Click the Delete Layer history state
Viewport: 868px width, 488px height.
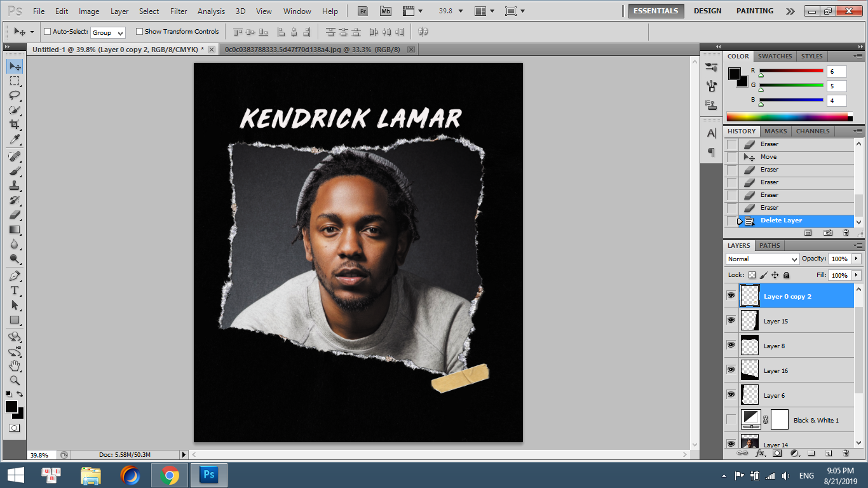790,220
